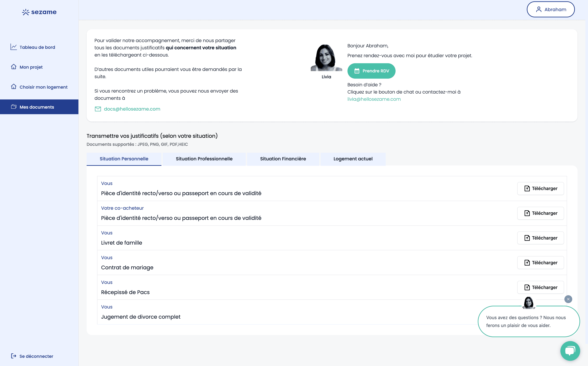Upload Récepissé de Pacs file

tap(540, 287)
